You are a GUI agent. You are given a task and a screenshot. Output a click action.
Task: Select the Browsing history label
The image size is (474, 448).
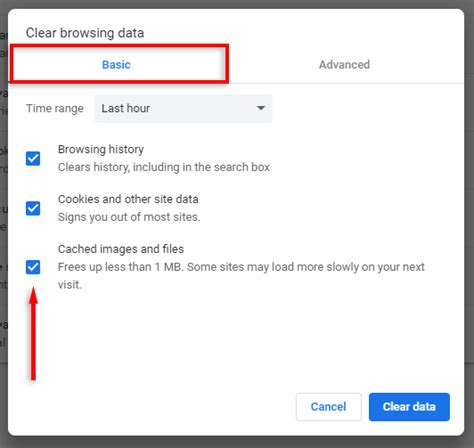101,149
